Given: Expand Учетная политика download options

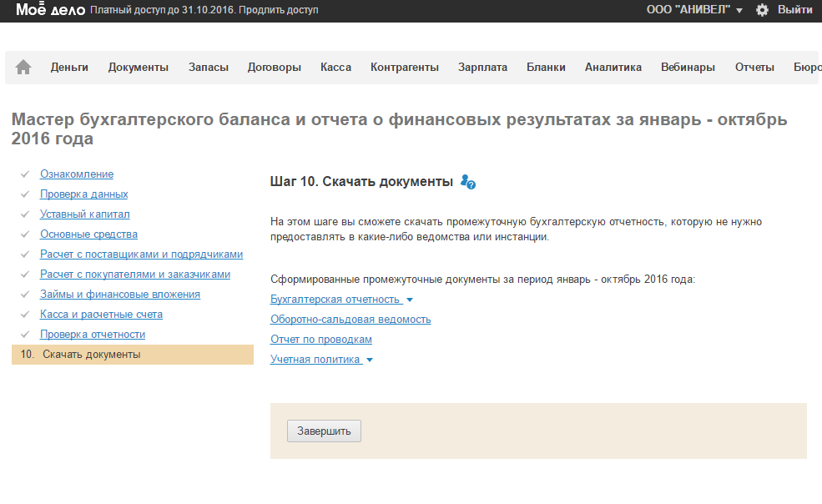Looking at the screenshot, I should tap(321, 360).
